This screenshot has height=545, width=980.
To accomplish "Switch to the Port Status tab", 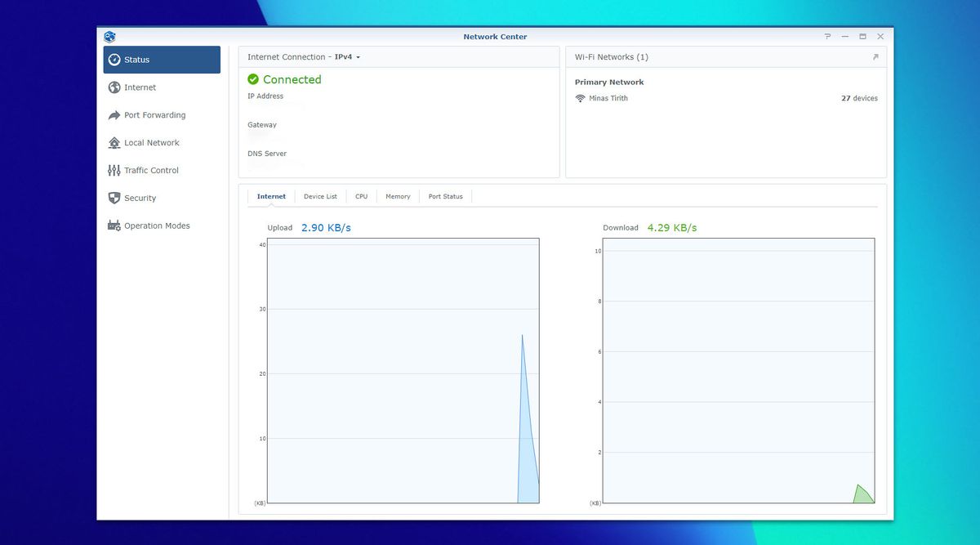I will pyautogui.click(x=446, y=197).
